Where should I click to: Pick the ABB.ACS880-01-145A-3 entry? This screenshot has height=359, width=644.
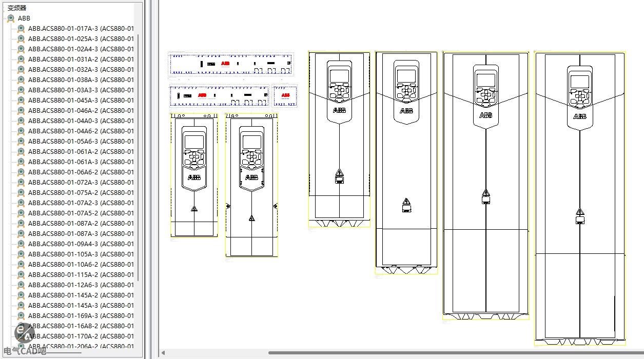coord(81,305)
